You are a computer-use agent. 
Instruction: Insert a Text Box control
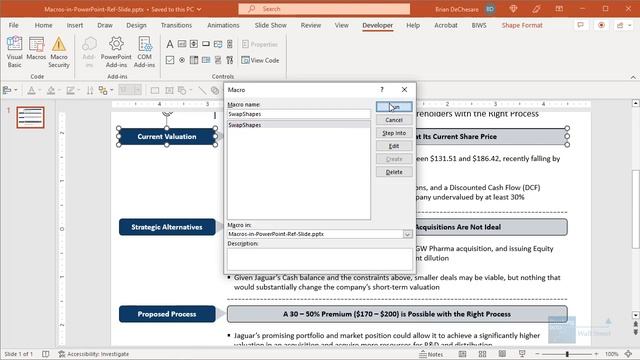(182, 44)
